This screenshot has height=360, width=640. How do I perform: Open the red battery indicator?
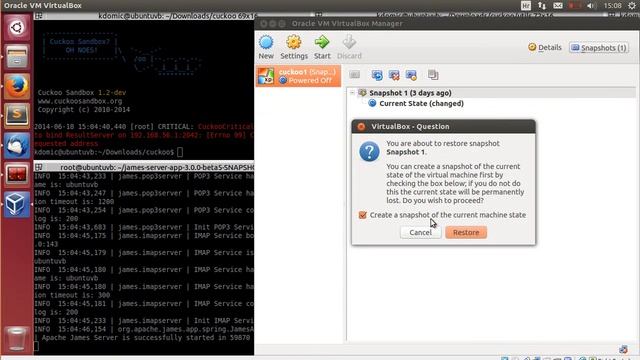pos(574,5)
